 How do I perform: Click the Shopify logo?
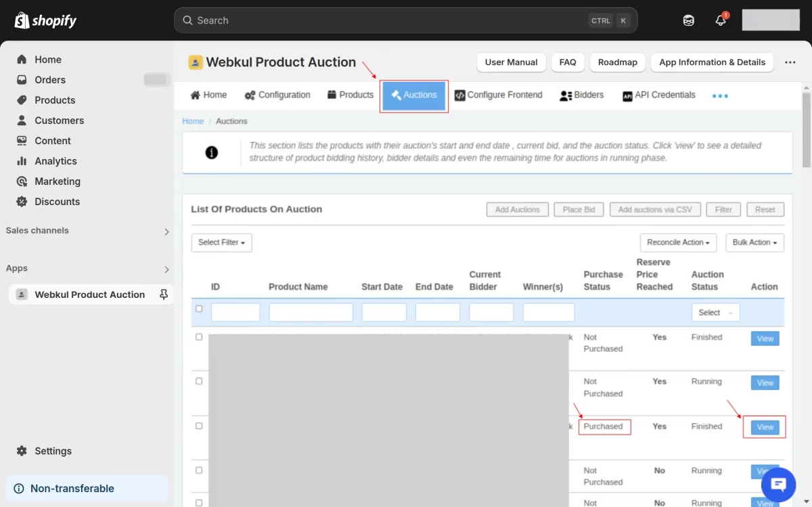coord(45,20)
